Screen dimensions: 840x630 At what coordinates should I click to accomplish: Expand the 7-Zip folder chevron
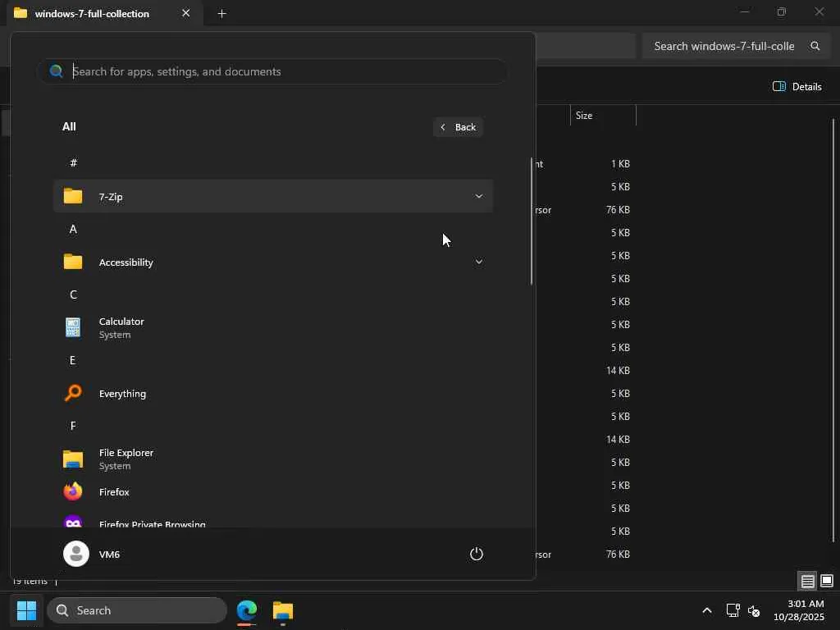[x=478, y=196]
